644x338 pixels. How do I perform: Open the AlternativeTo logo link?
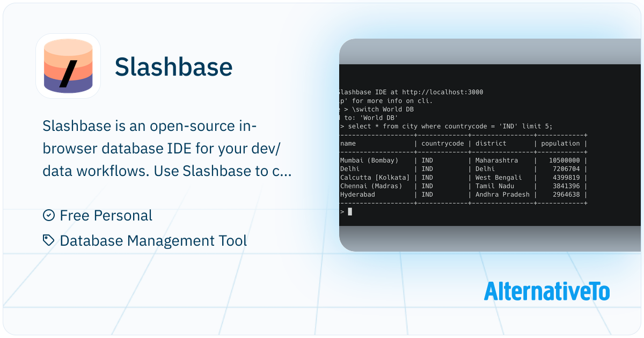547,291
